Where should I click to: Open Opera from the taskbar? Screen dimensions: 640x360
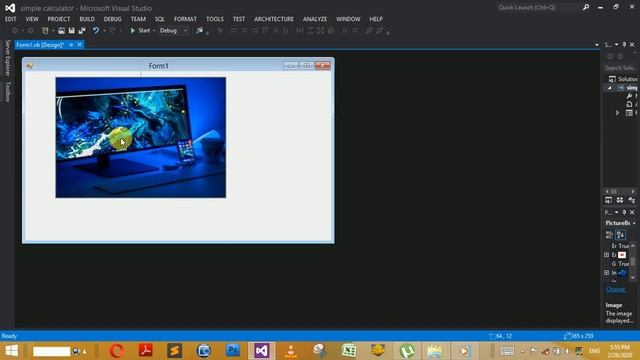(x=117, y=351)
